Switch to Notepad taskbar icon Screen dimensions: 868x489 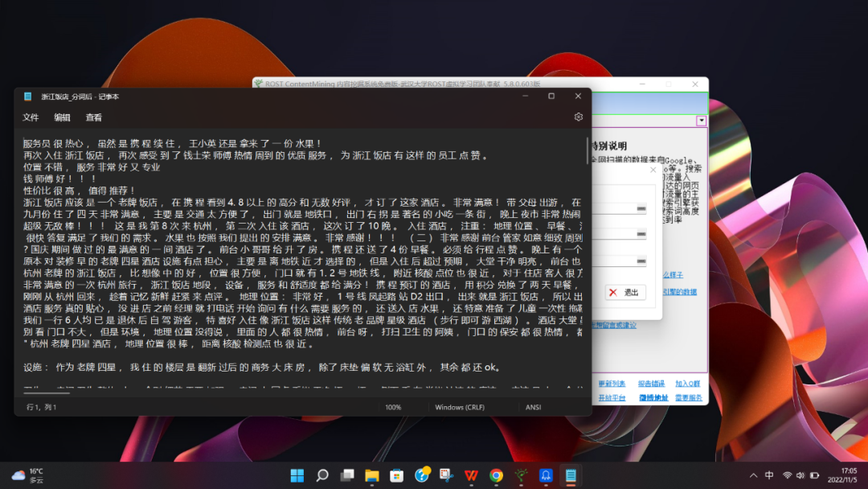571,475
